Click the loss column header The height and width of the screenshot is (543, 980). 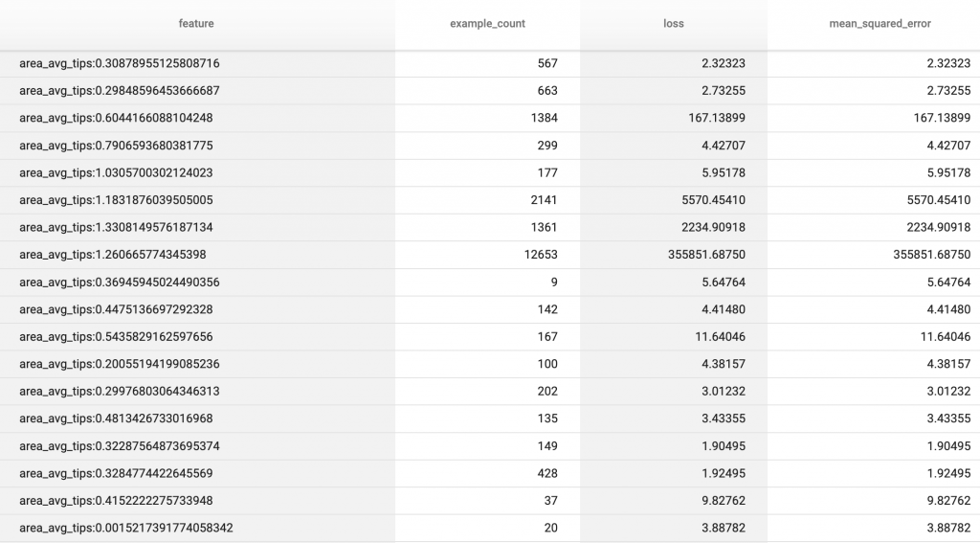click(673, 24)
